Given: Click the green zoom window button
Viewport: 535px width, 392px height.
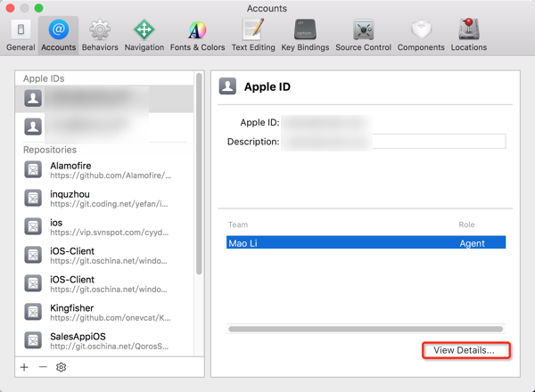Looking at the screenshot, I should pos(38,8).
